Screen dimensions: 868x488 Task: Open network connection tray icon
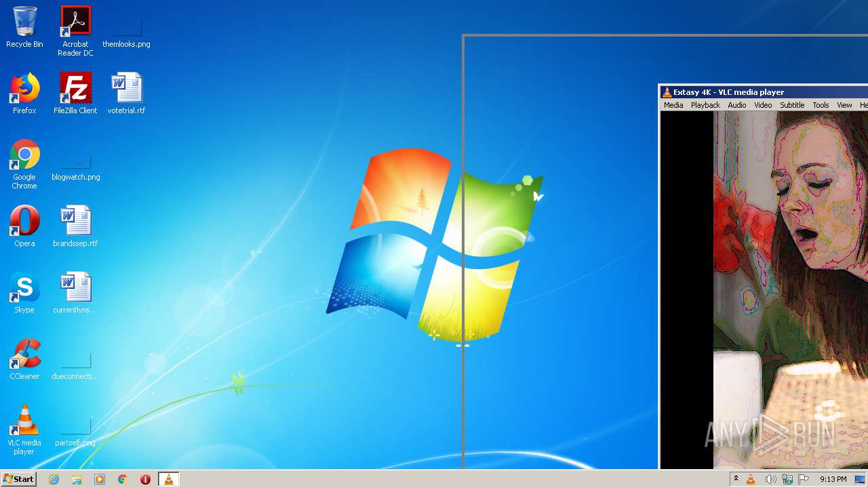[x=787, y=479]
